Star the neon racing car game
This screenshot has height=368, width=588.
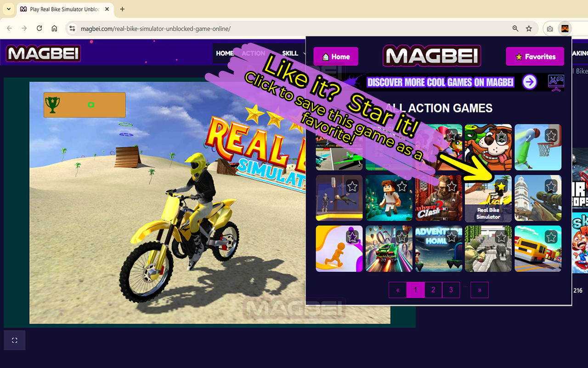[x=402, y=237]
